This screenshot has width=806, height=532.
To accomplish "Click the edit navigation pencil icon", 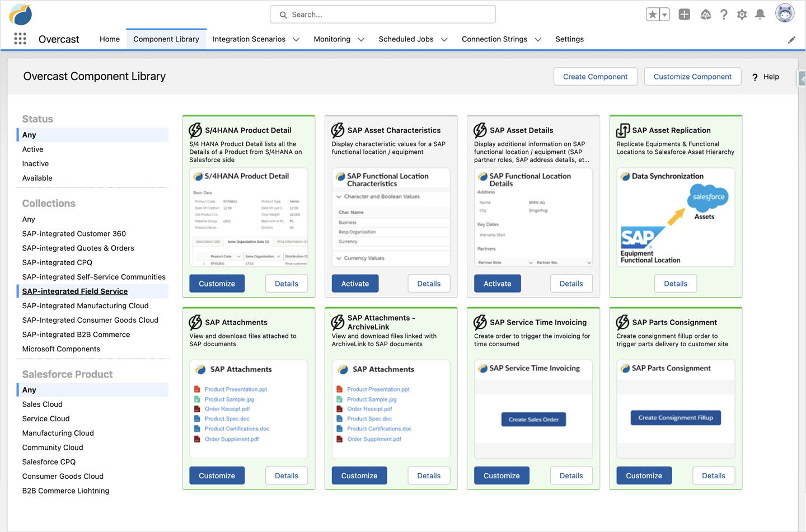I will click(x=791, y=40).
